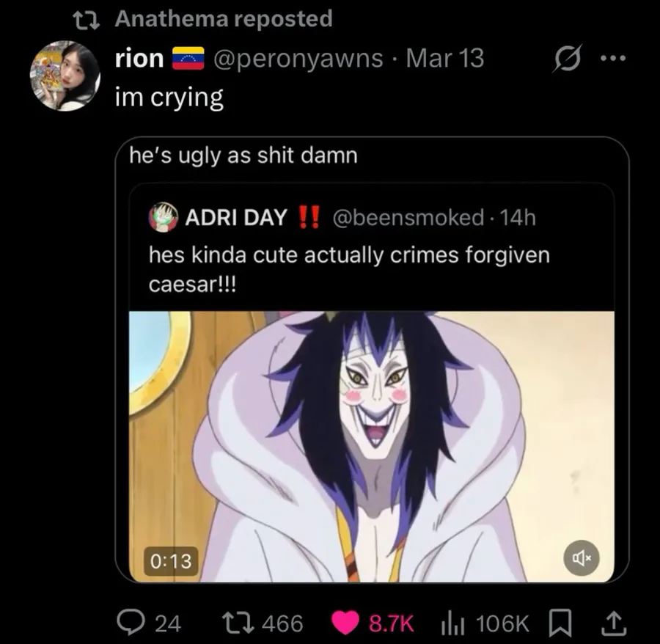Click the Grok slash-circle icon
The image size is (660, 644).
(566, 58)
